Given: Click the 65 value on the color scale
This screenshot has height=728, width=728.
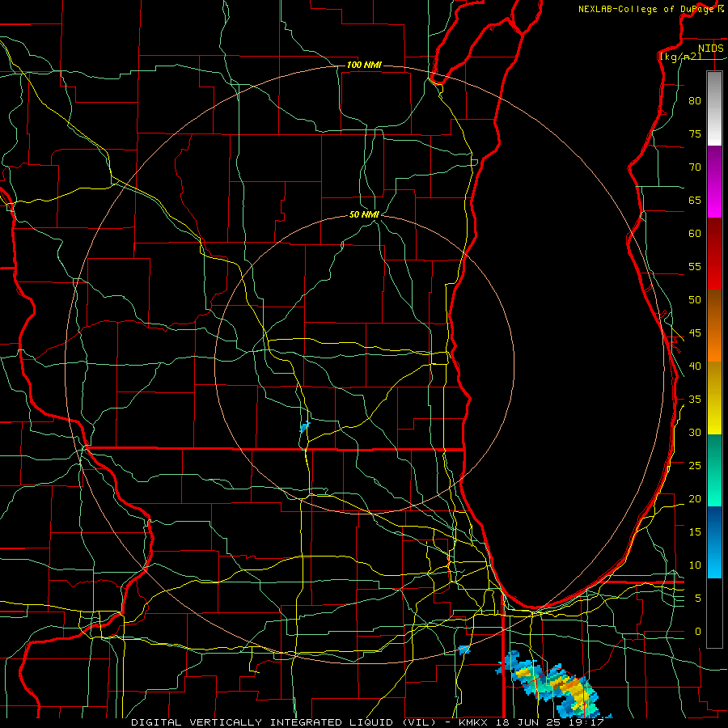Looking at the screenshot, I should point(695,201).
